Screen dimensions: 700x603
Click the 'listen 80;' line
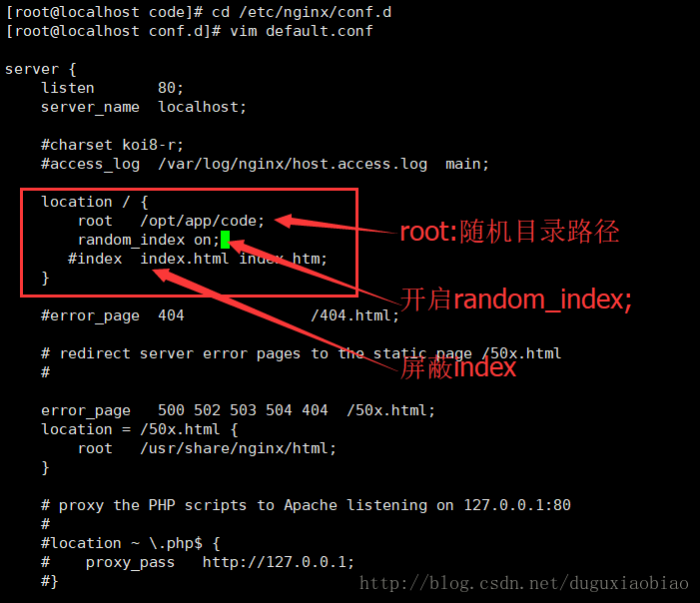[x=112, y=88]
